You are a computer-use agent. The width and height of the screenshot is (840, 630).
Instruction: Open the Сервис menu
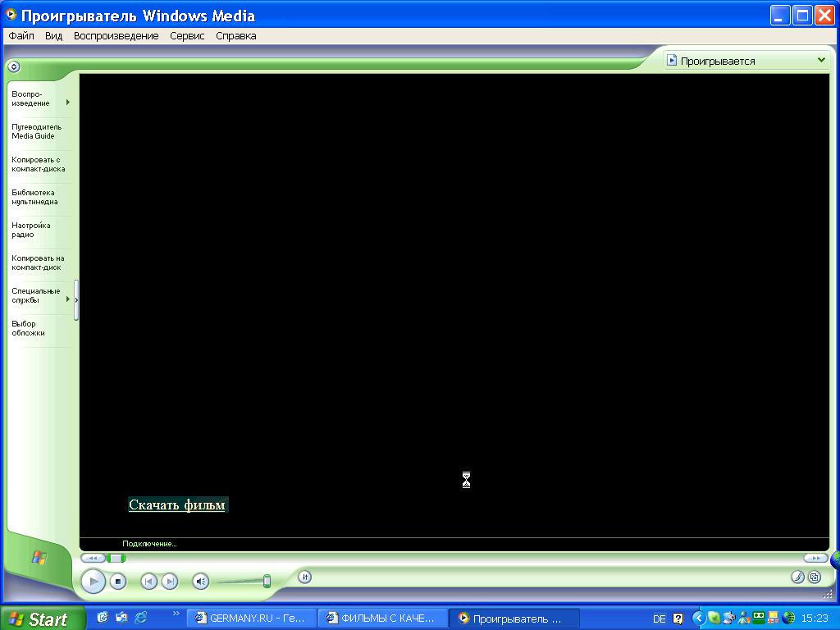187,36
